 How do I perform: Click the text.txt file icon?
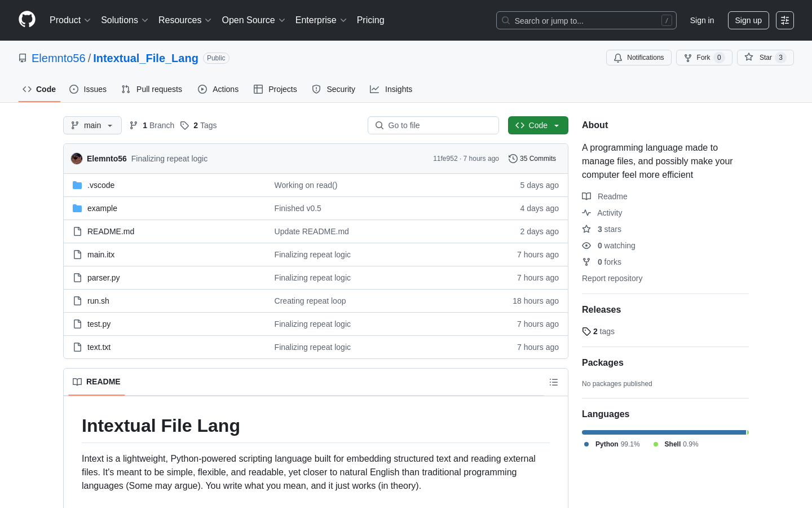(x=77, y=347)
